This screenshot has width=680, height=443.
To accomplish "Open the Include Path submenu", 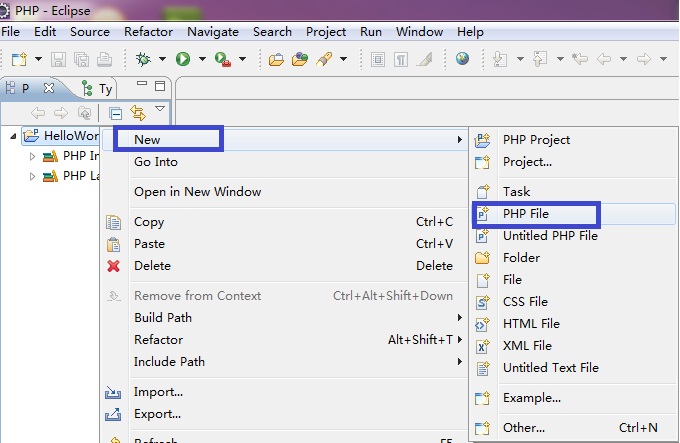I will [x=285, y=362].
